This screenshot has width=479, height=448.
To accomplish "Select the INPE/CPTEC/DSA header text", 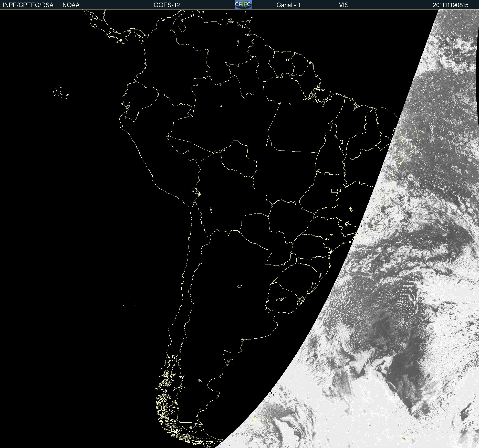I will pos(28,5).
